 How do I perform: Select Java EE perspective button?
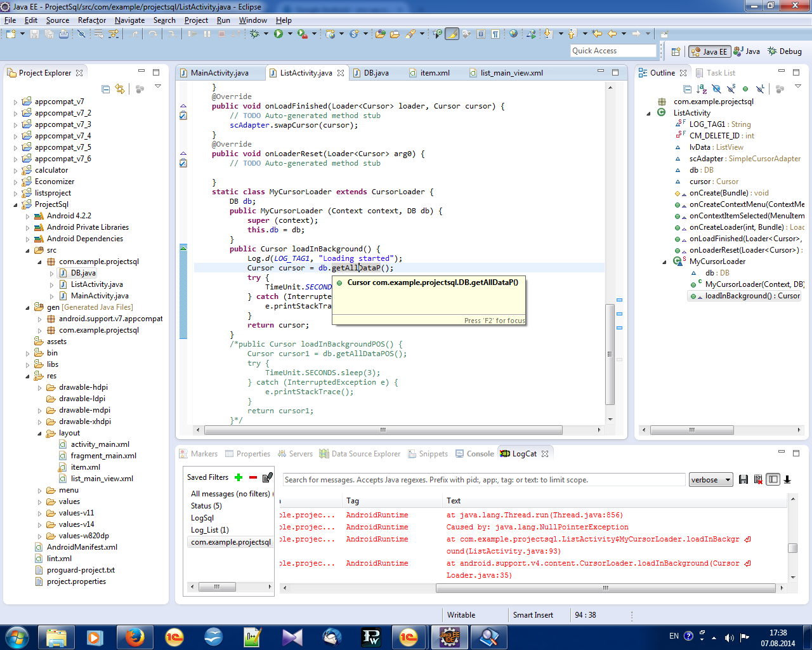coord(709,51)
